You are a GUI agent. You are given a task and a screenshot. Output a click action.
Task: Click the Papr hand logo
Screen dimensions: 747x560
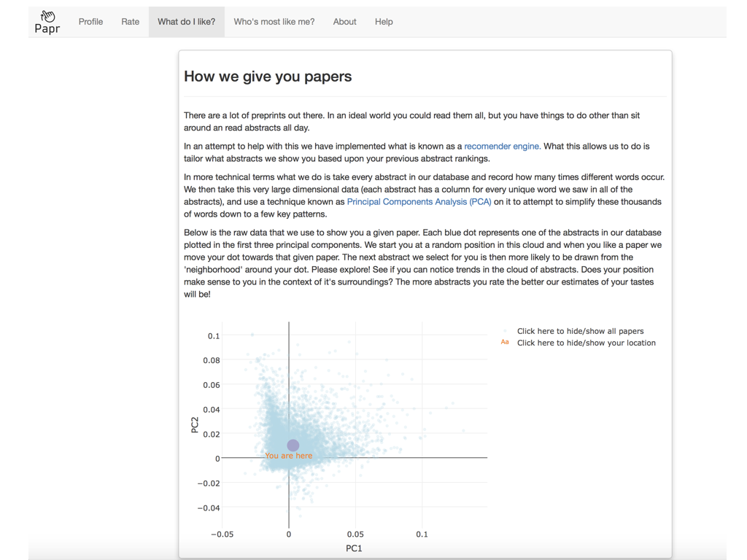47,22
